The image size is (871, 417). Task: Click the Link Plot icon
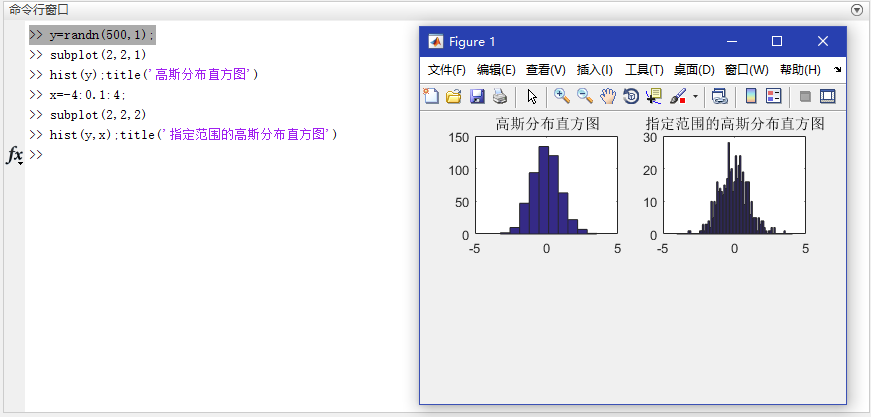click(x=720, y=97)
